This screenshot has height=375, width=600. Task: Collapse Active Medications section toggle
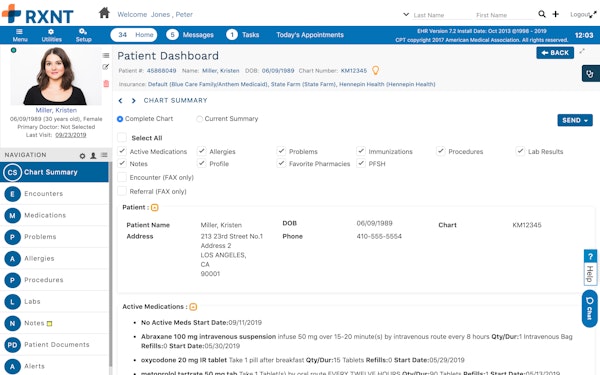click(x=193, y=307)
